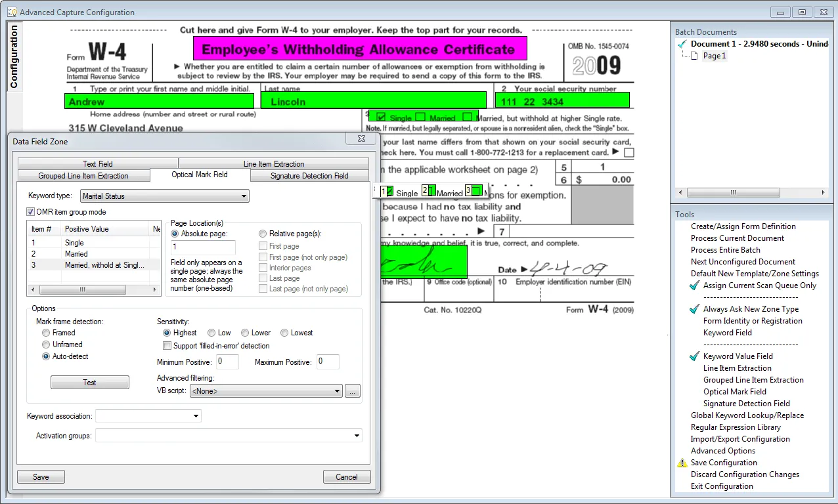Toggle the OMR item group mode checkbox

(x=31, y=212)
